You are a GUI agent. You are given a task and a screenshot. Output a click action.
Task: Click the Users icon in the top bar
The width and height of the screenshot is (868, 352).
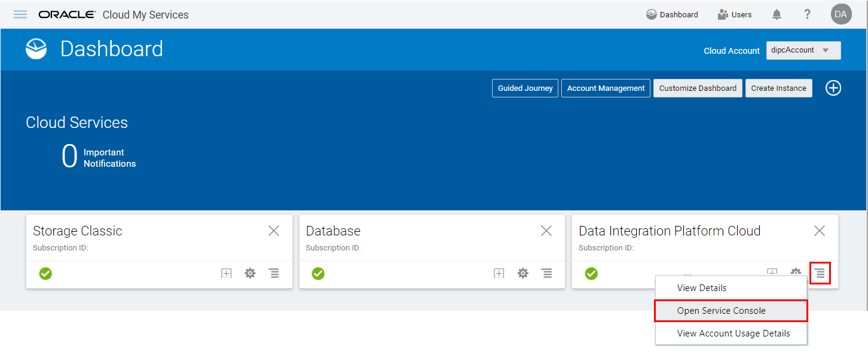point(734,14)
